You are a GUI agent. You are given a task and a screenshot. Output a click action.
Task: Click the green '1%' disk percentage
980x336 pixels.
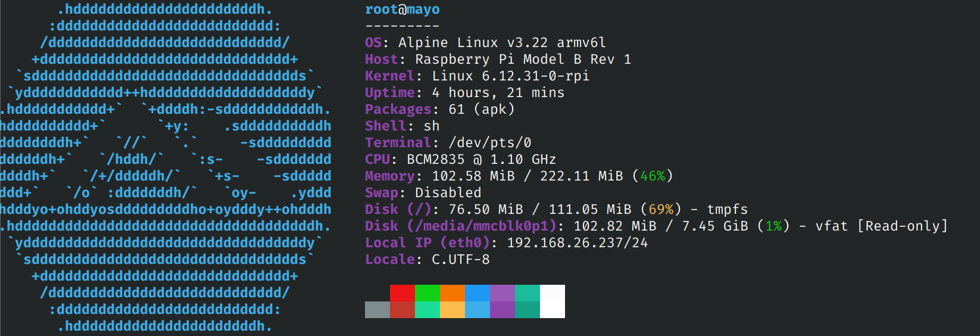773,226
